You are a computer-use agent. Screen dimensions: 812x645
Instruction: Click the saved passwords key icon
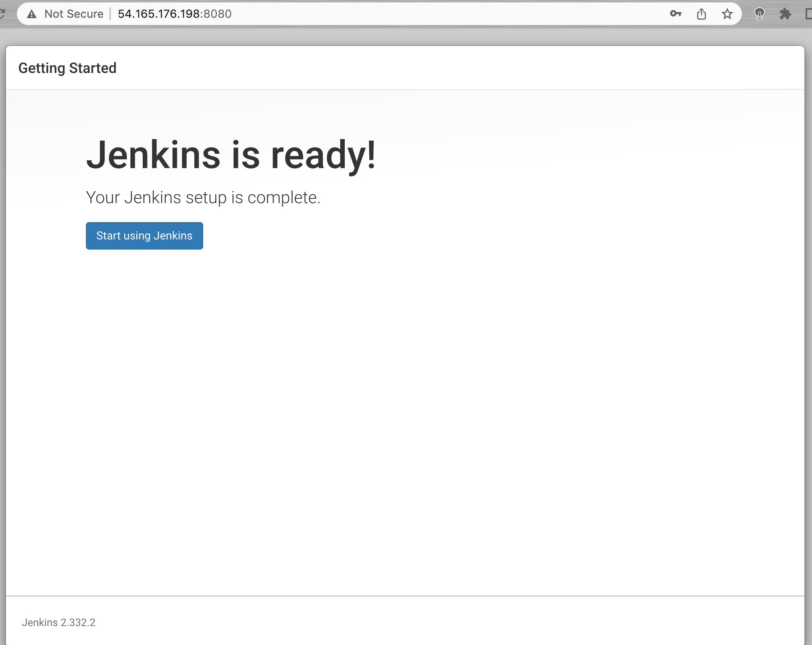675,14
